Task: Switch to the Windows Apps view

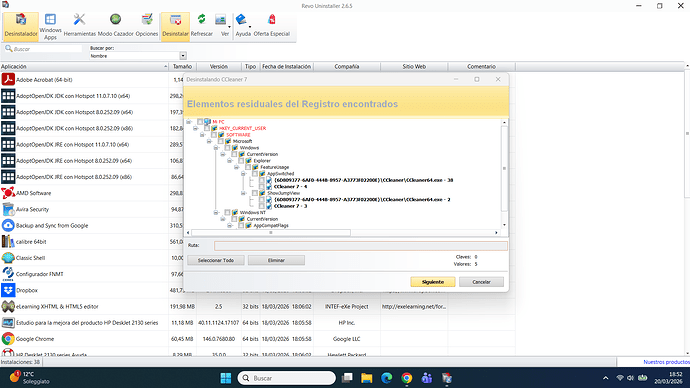Action: pyautogui.click(x=50, y=26)
